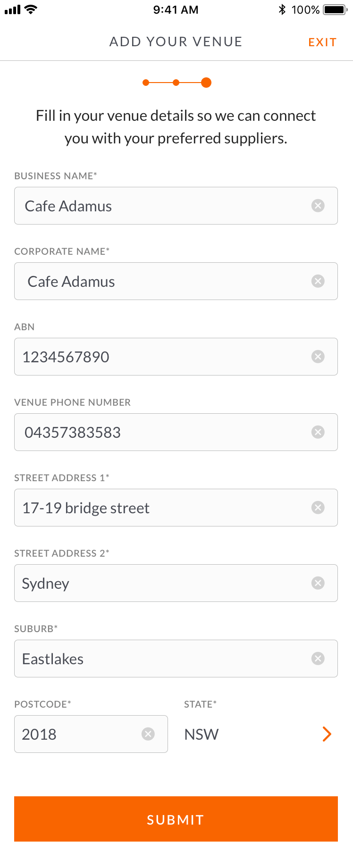Edit the Postcode field 2018

pos(76,734)
